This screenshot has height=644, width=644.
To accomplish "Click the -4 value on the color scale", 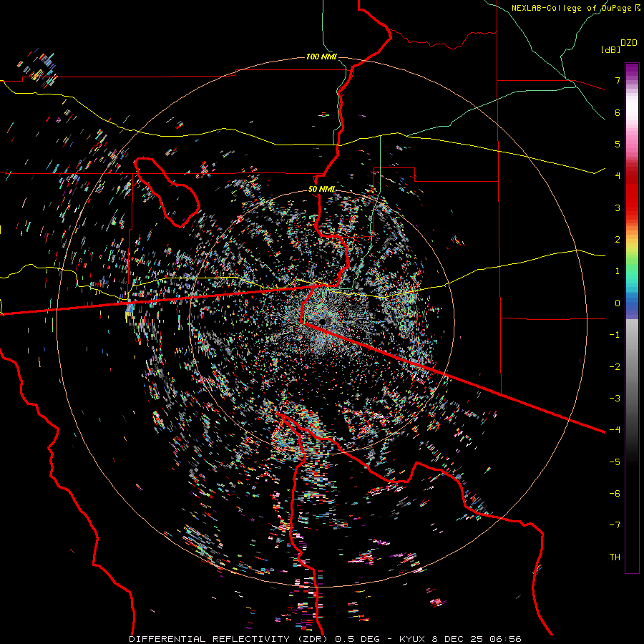I will click(x=615, y=429).
